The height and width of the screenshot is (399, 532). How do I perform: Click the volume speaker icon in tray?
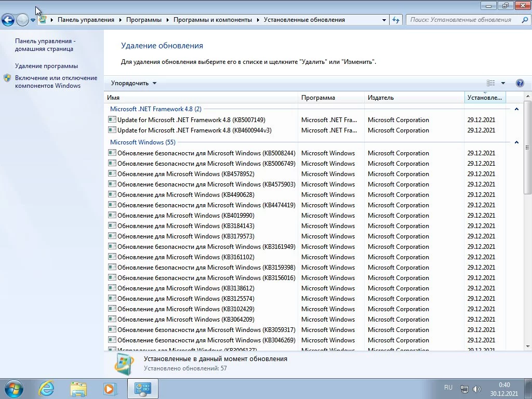tap(477, 389)
